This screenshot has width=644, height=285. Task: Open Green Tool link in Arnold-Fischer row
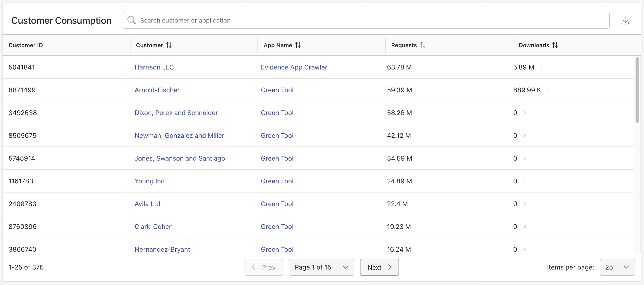coord(277,90)
